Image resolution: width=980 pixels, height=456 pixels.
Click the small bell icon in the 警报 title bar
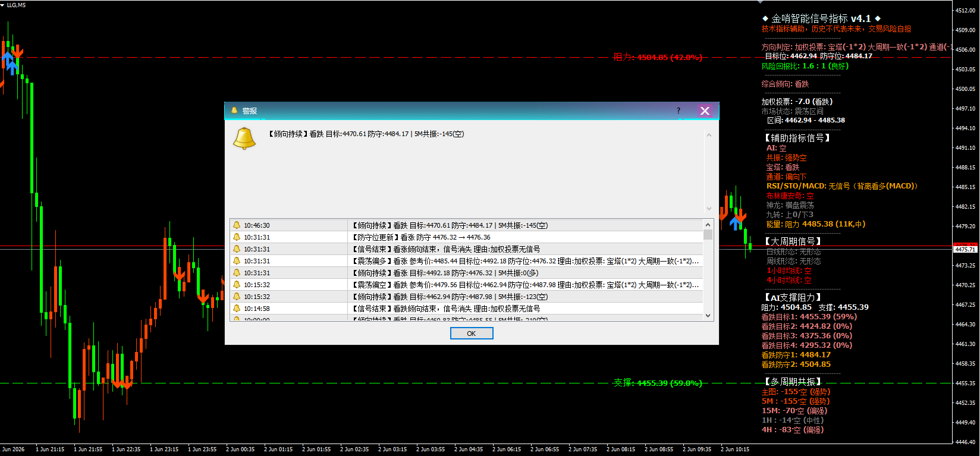(x=234, y=111)
